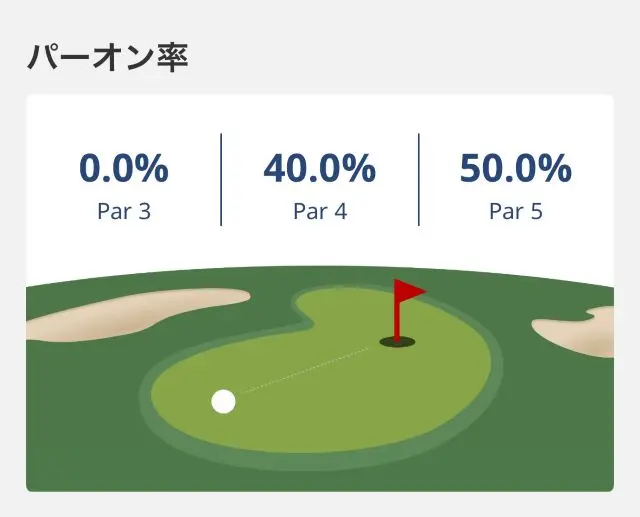Click the golf hole under the flag
The image size is (640, 517).
(397, 343)
